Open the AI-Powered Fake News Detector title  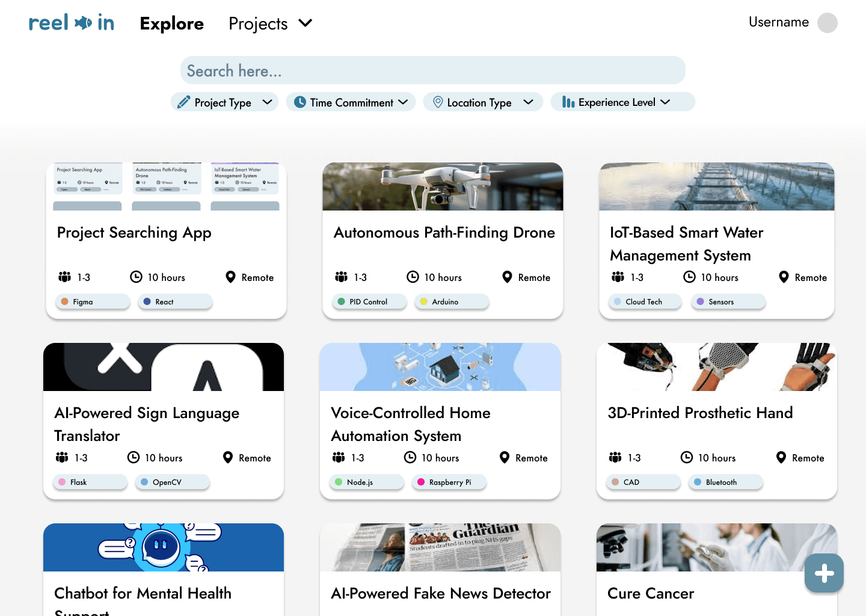[441, 593]
